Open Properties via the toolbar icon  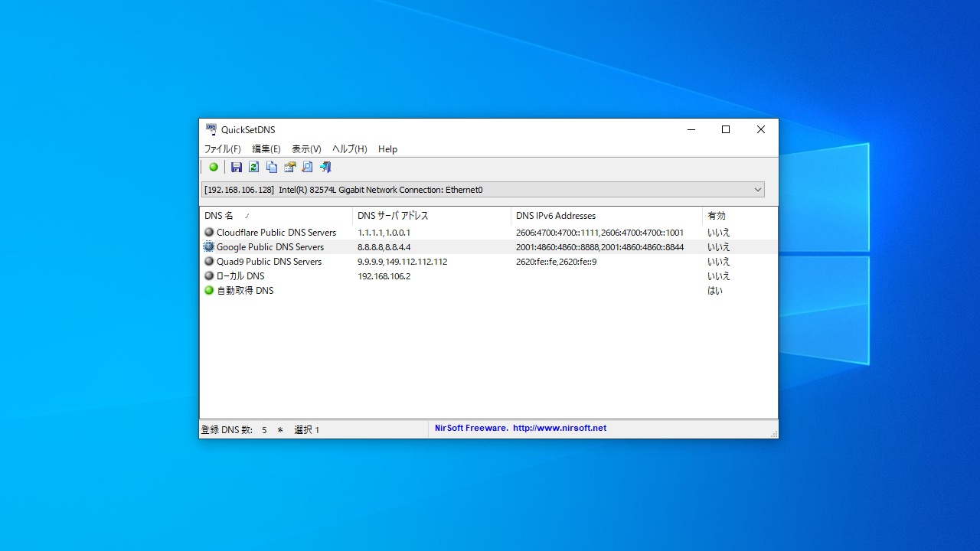pyautogui.click(x=289, y=167)
